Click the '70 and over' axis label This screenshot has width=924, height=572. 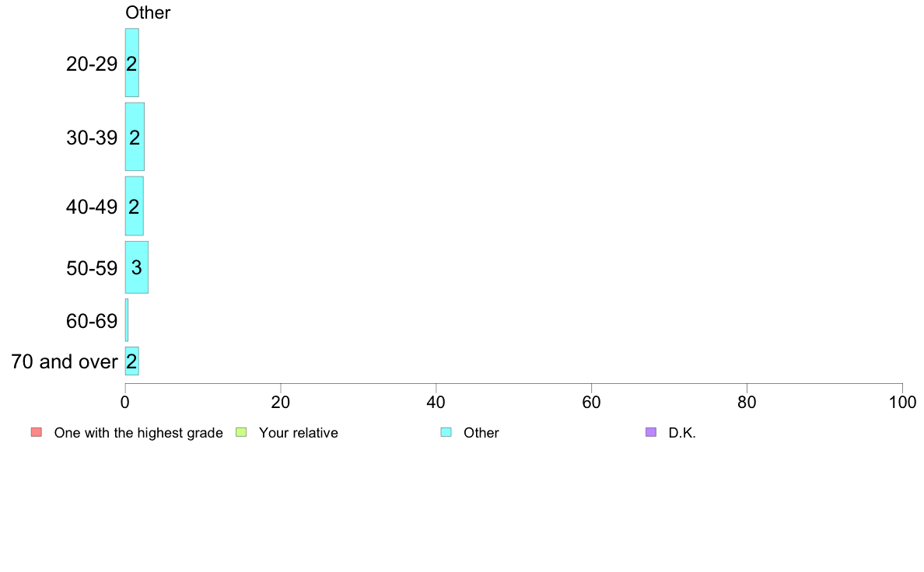click(x=65, y=361)
